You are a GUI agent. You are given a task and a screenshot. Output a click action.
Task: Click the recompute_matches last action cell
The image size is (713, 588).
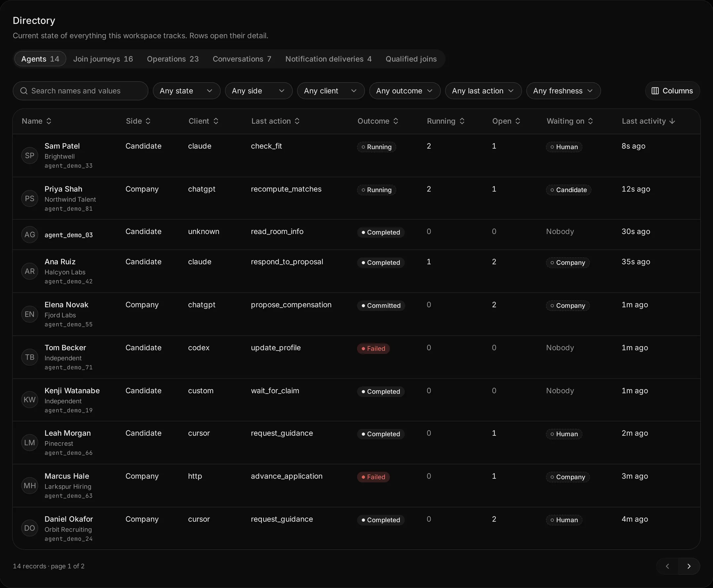point(286,189)
